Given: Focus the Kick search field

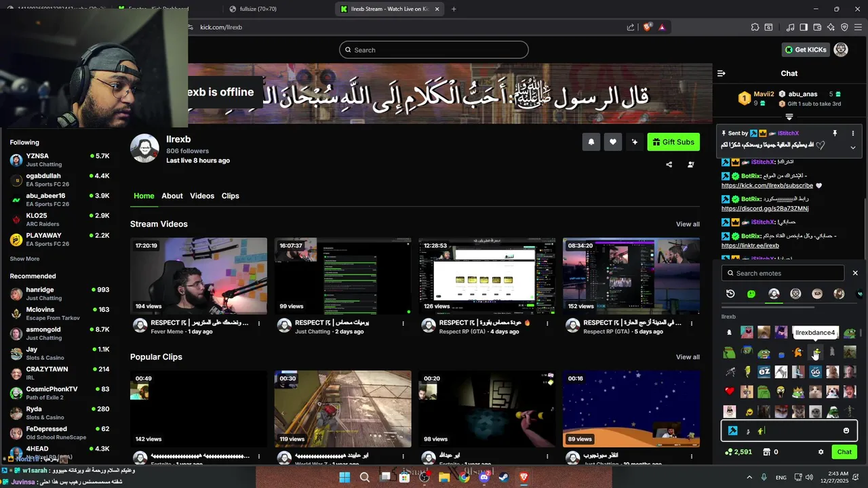Looking at the screenshot, I should 434,49.
